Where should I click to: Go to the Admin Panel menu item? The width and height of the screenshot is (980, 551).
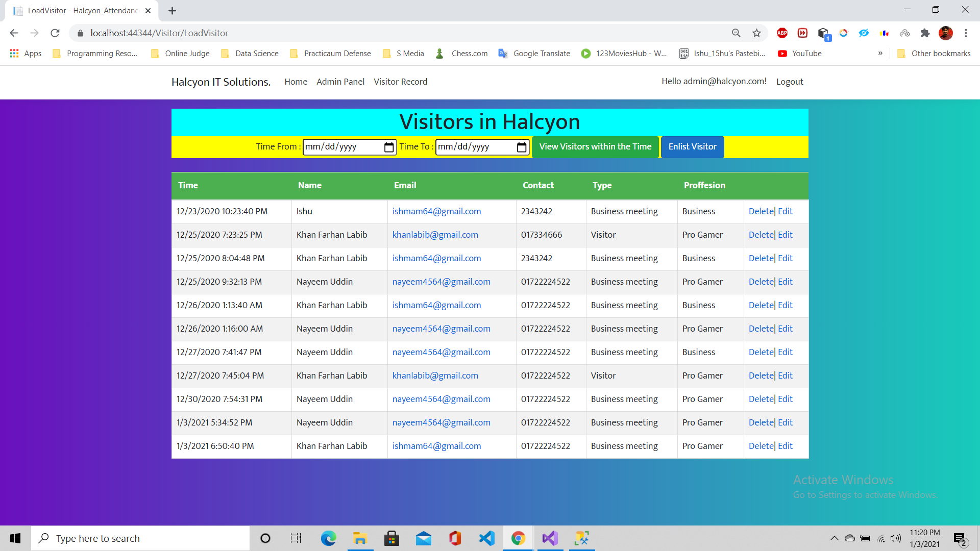click(x=340, y=82)
